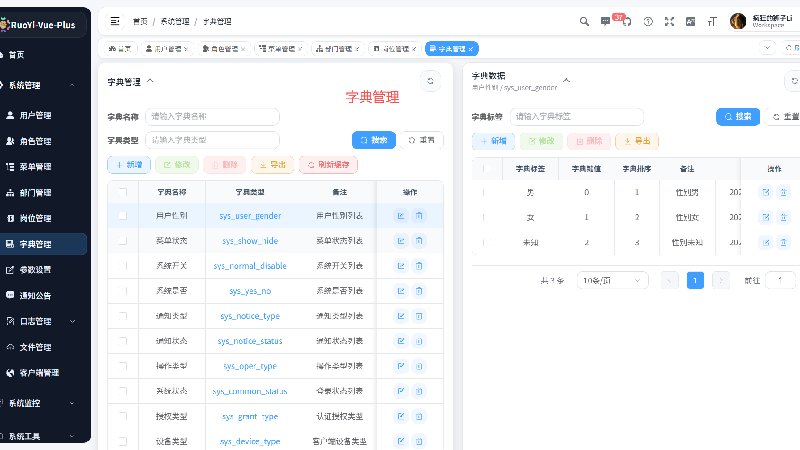Image resolution: width=800 pixels, height=450 pixels.
Task: Edit the 性别男 dictionary data row
Action: 766,192
